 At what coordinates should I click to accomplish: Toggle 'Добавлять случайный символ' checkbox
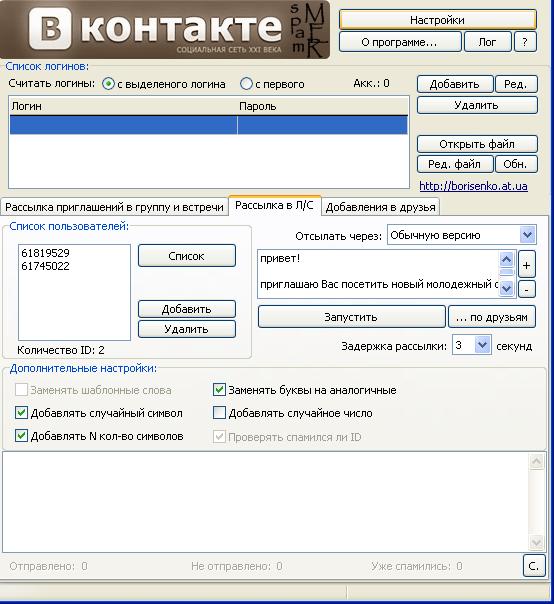click(21, 413)
